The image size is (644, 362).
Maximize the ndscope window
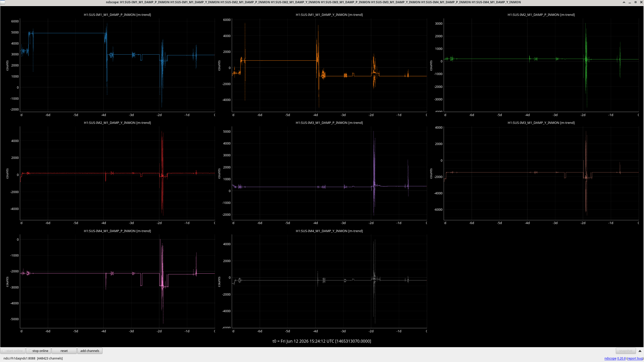point(635,2)
